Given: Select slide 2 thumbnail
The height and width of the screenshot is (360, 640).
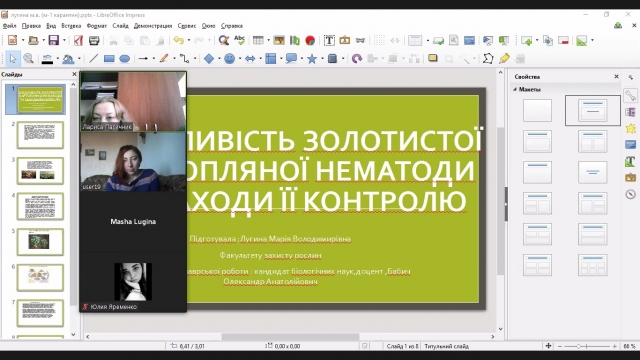Looking at the screenshot, I should (x=40, y=135).
